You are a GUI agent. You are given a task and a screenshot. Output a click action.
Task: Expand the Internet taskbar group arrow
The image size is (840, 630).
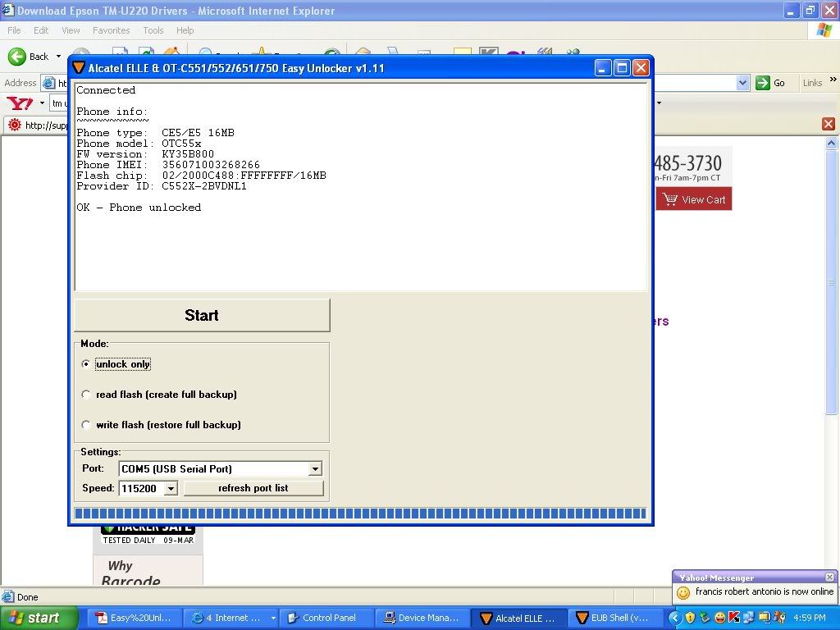[x=272, y=618]
